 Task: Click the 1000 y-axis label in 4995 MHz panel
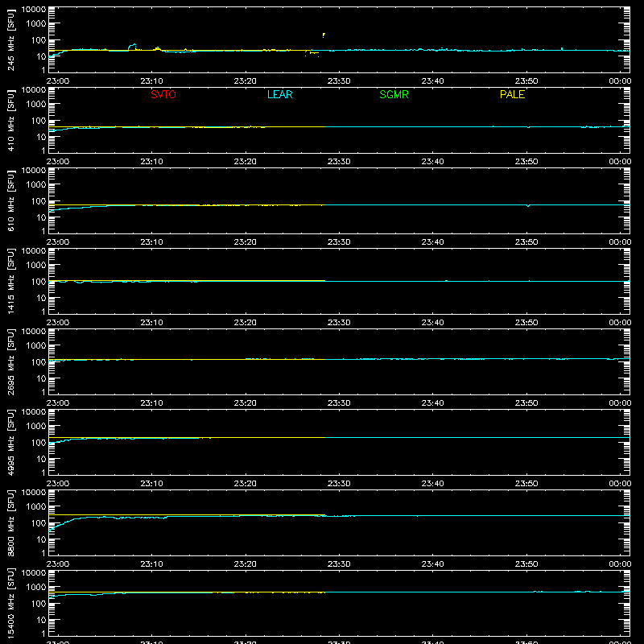(x=36, y=427)
